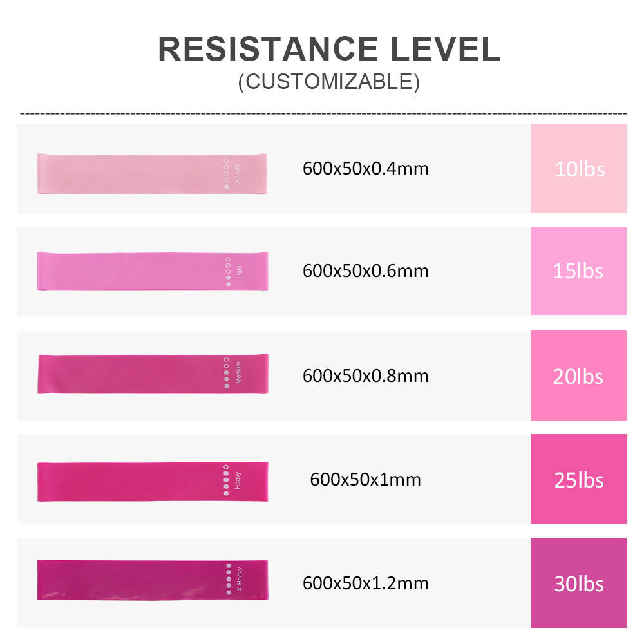Screen dimensions: 644x644
Task: Click the X-Heavy dark magenta band image
Action: click(x=153, y=580)
